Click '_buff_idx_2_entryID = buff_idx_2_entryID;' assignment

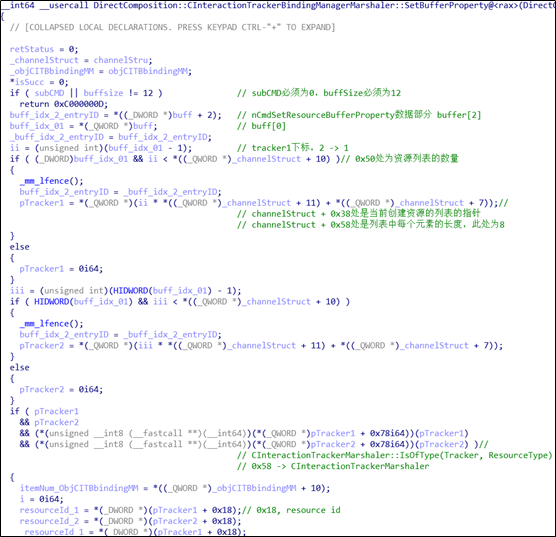pos(111,137)
